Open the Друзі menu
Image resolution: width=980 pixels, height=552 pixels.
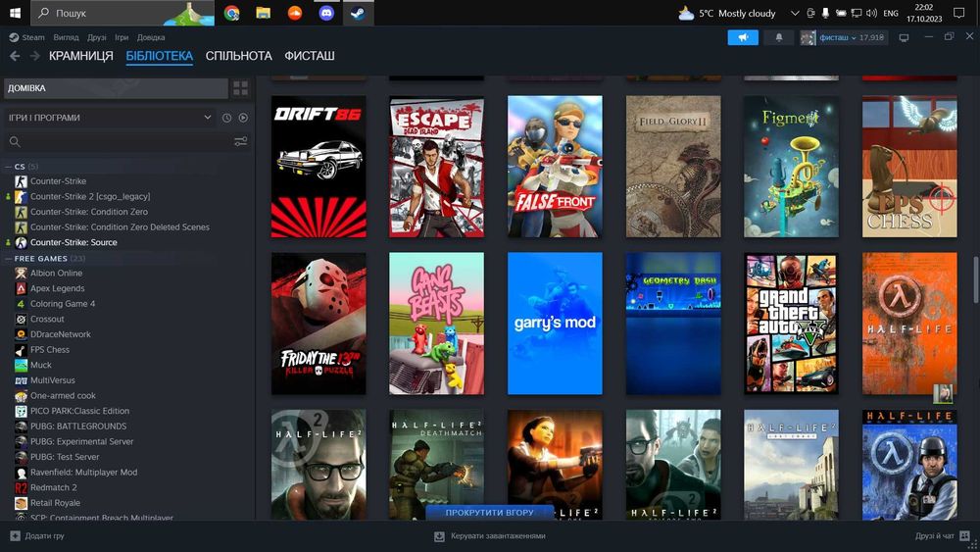click(x=97, y=37)
